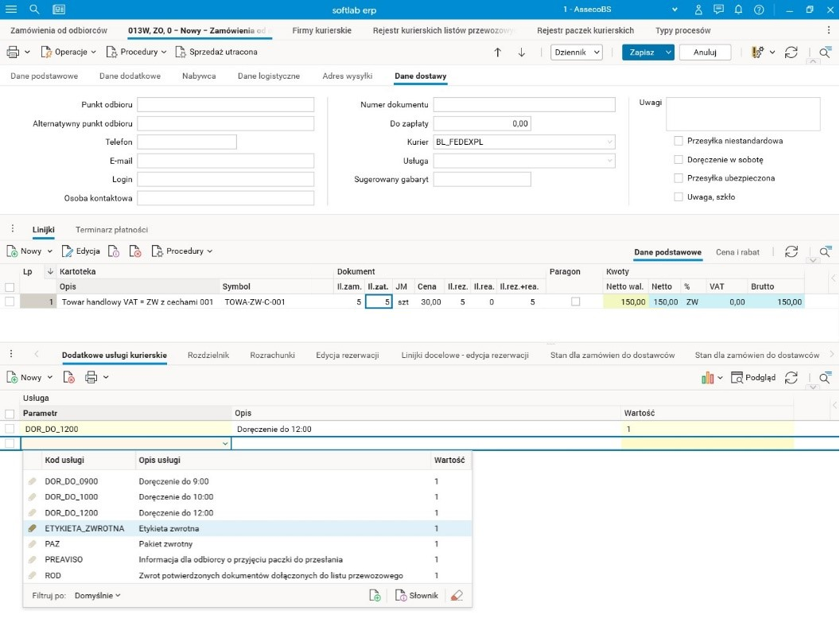Open the chart icon in courier services toolbar
Screen dimensions: 840x634
(x=708, y=378)
